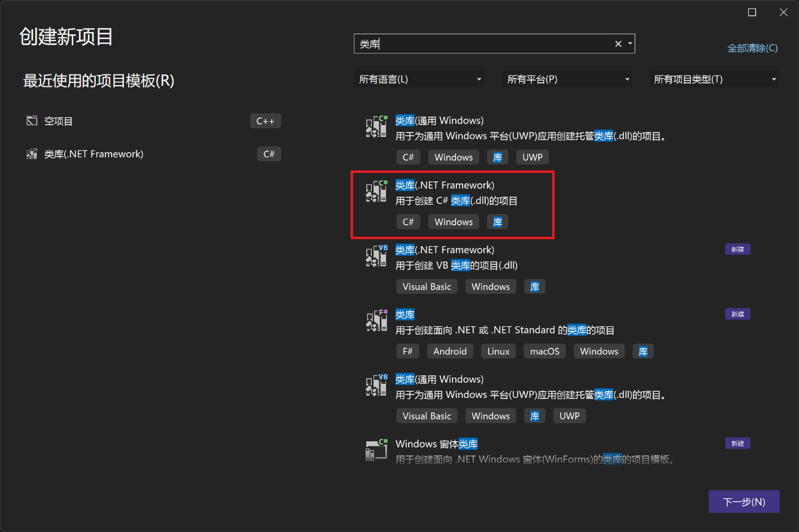
Task: Click the VB .NET Framework class library icon
Action: coord(376,256)
